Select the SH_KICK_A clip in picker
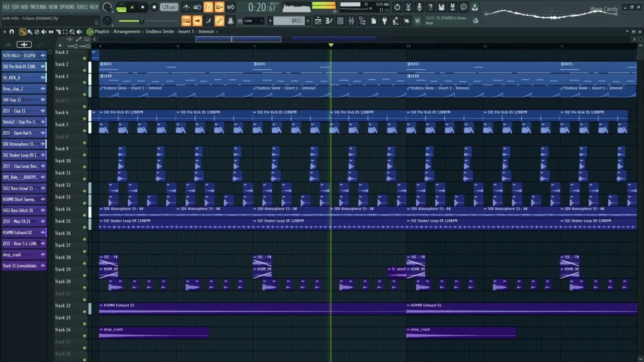Image resolution: width=644 pixels, height=362 pixels. [24, 77]
